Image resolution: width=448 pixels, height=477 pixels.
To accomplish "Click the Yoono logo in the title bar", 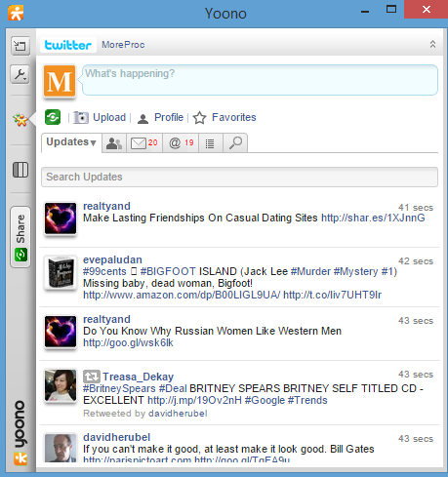I will click(16, 13).
